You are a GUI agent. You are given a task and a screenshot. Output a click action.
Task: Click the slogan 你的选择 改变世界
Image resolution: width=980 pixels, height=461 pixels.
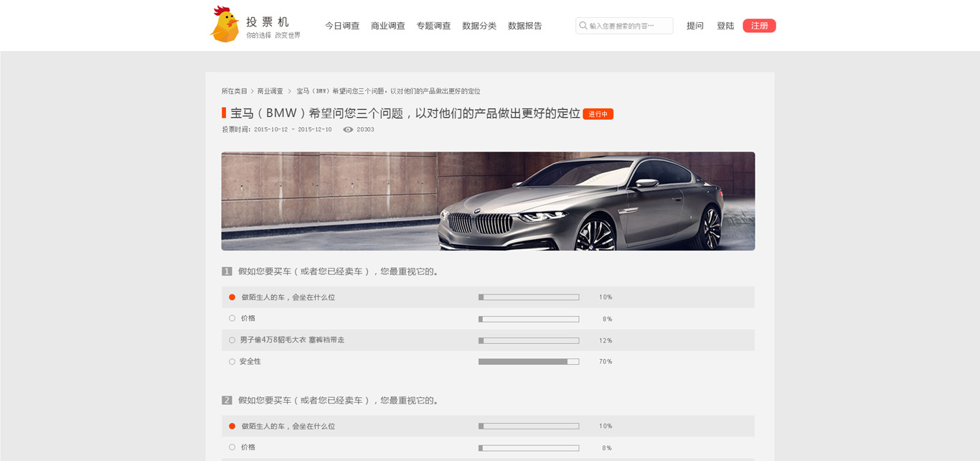[273, 35]
